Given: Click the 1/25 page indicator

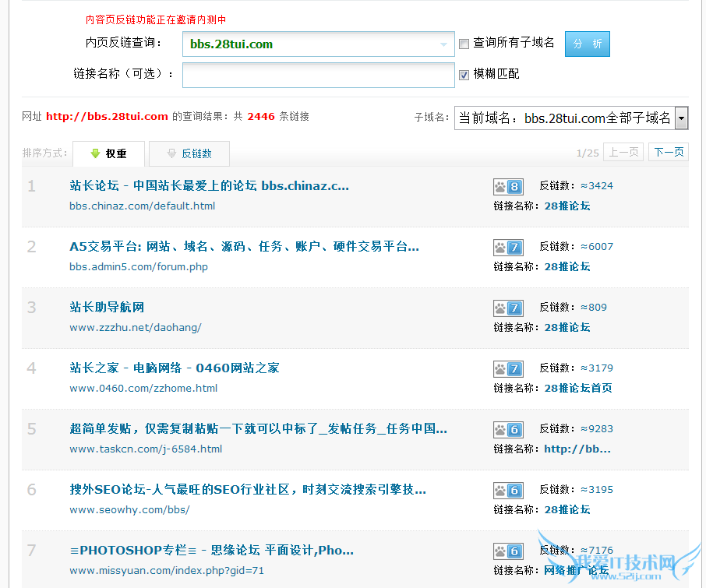Looking at the screenshot, I should (x=588, y=153).
